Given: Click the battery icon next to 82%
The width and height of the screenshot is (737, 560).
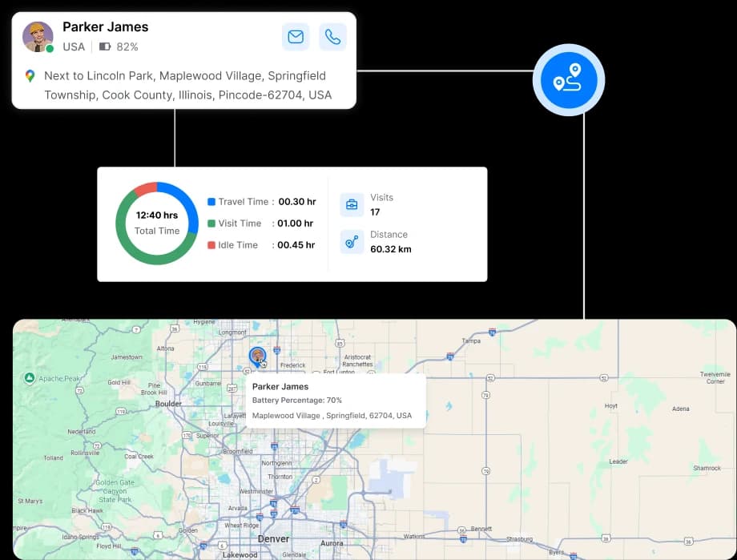Looking at the screenshot, I should 105,46.
